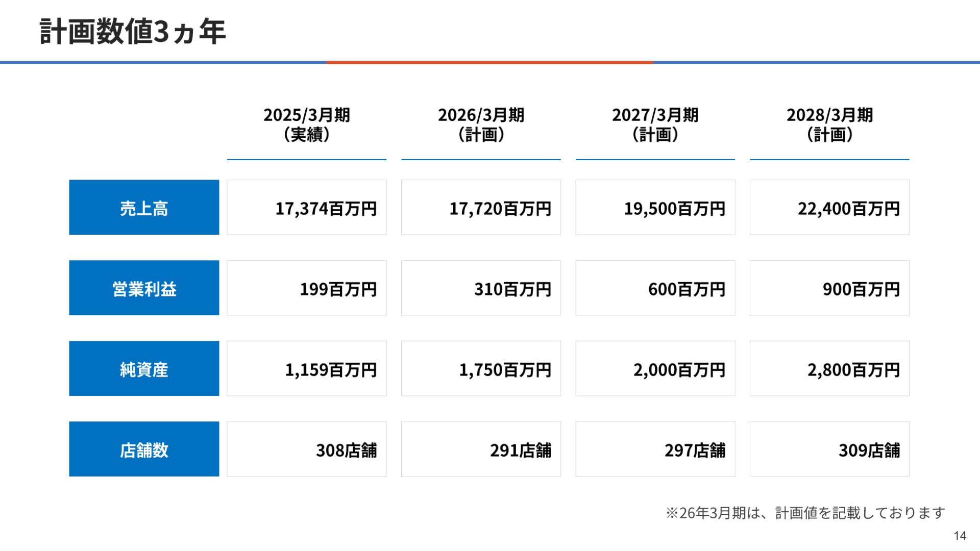Click the 売上高 row label

click(x=144, y=207)
